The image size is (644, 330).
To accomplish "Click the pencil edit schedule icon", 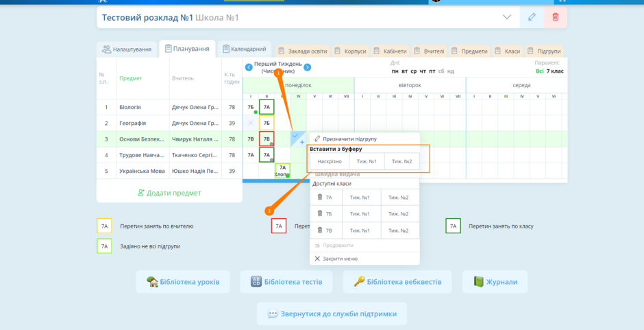I will pos(532,17).
